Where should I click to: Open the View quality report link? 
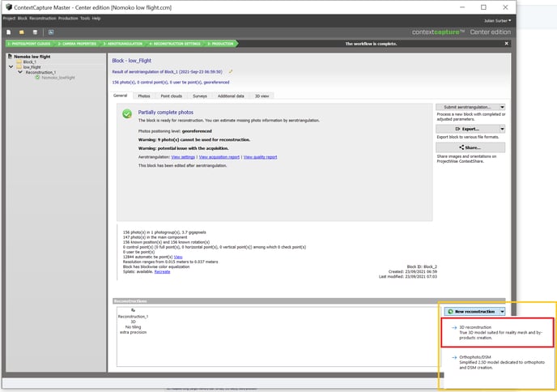(260, 156)
